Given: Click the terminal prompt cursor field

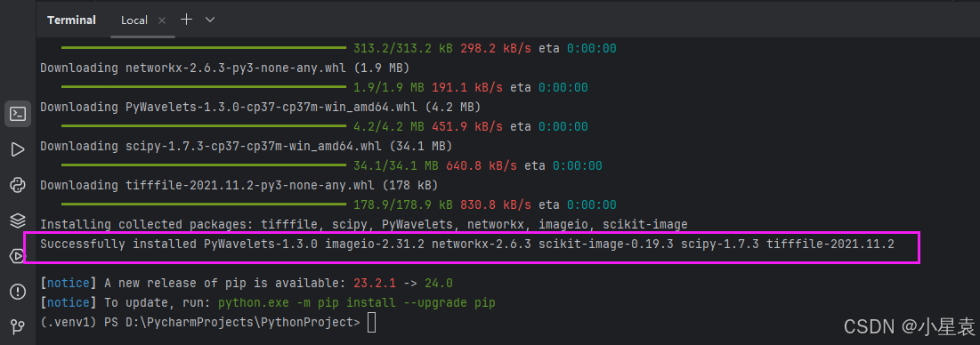Looking at the screenshot, I should (371, 323).
